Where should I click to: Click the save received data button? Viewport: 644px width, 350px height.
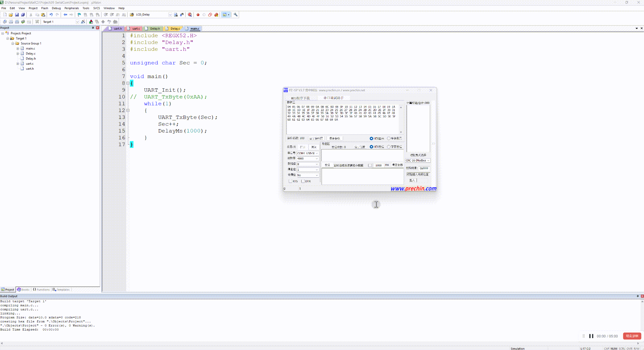(x=335, y=138)
